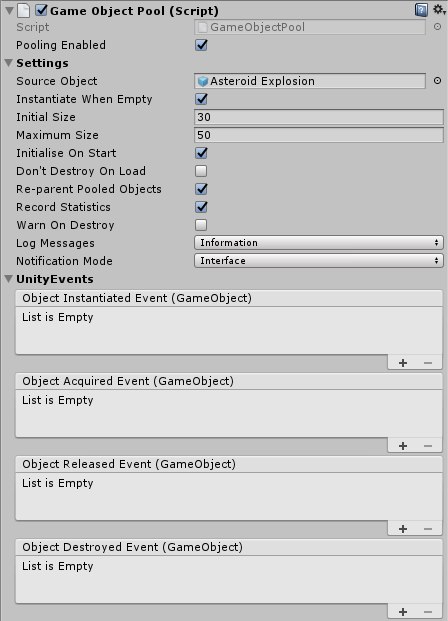
Task: Toggle Instantiate When Empty checkbox
Action: pyautogui.click(x=201, y=99)
